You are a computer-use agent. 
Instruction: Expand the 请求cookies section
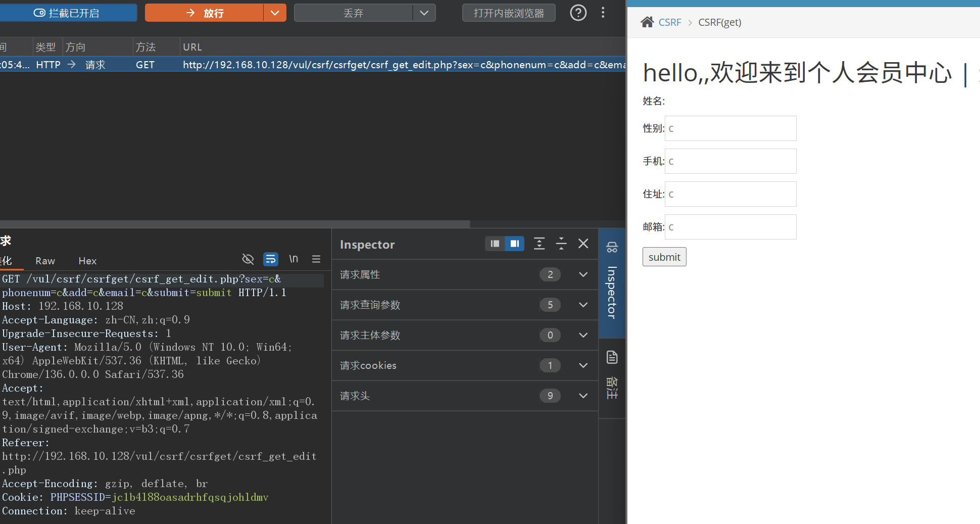click(x=583, y=365)
